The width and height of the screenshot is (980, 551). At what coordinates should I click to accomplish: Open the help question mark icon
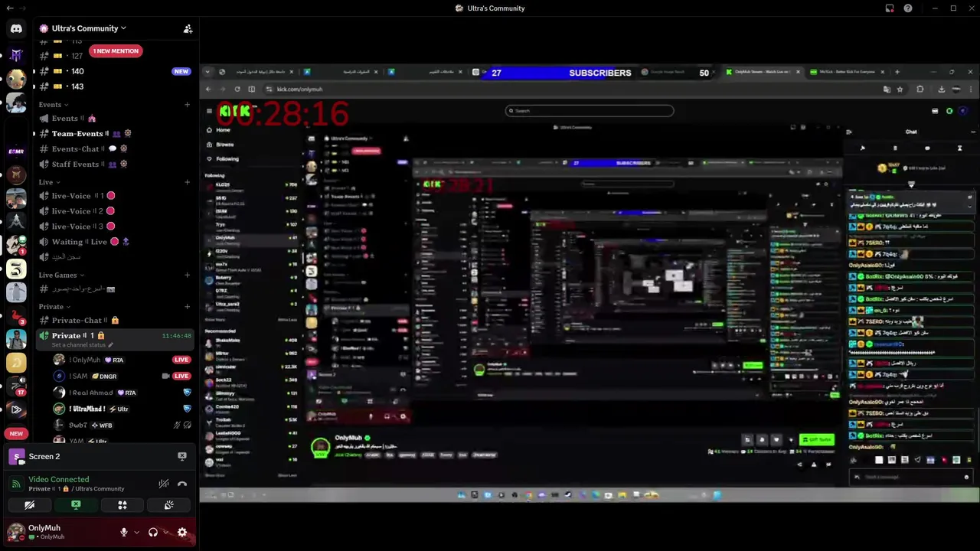pyautogui.click(x=908, y=8)
